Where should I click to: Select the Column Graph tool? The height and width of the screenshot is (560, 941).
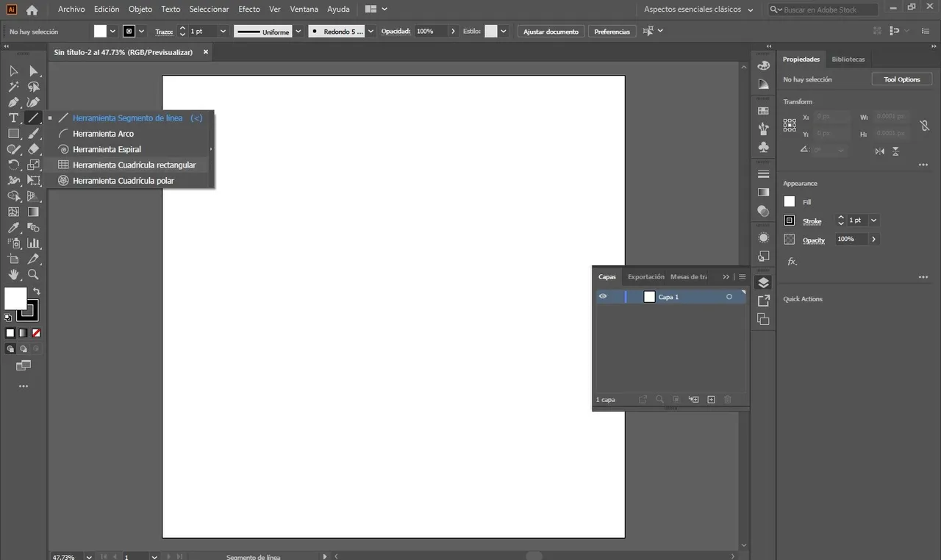click(x=33, y=243)
